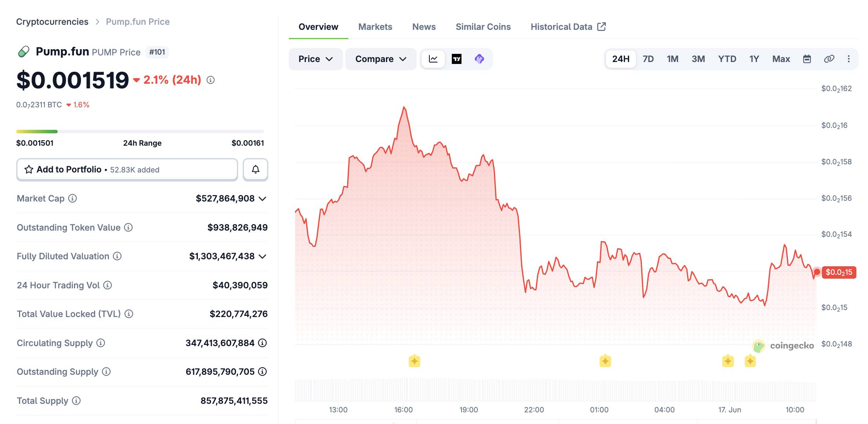Screen dimensions: 868x424
Task: Select the 7D time range
Action: (x=648, y=59)
